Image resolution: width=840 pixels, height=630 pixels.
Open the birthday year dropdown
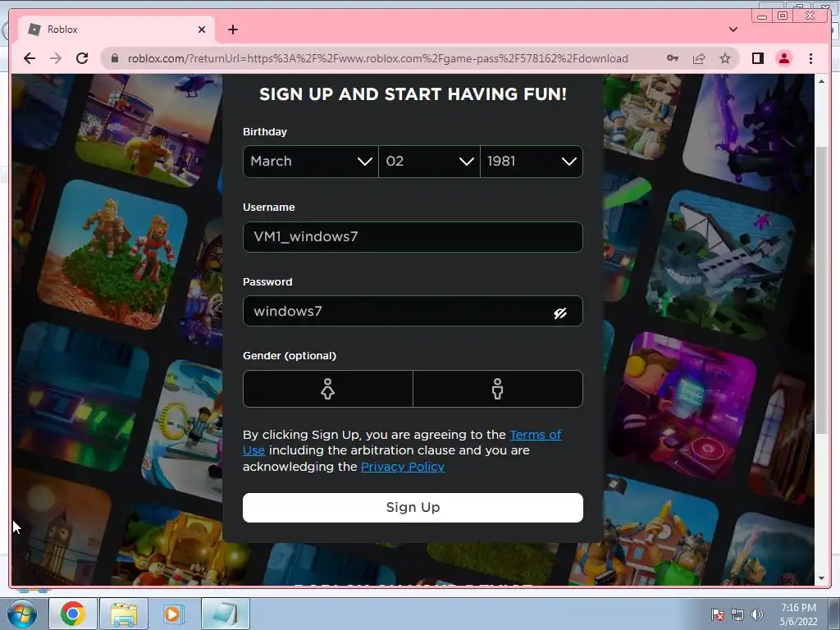(x=532, y=162)
